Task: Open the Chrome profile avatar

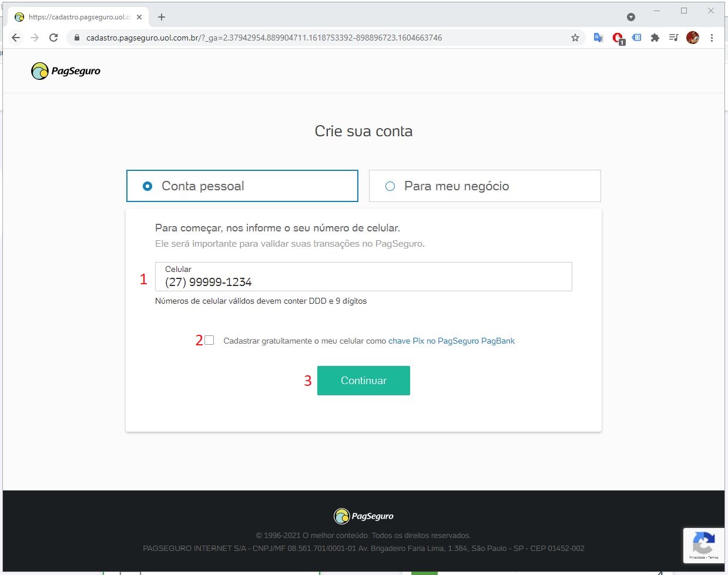Action: pos(693,38)
